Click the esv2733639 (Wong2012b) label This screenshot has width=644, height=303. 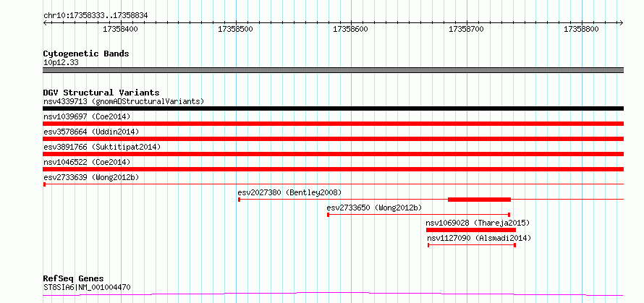pos(91,177)
